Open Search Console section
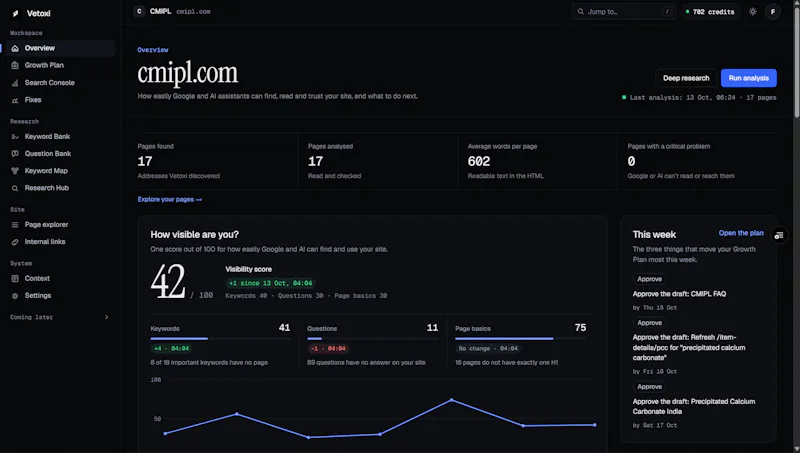The width and height of the screenshot is (800, 453). 59,83
